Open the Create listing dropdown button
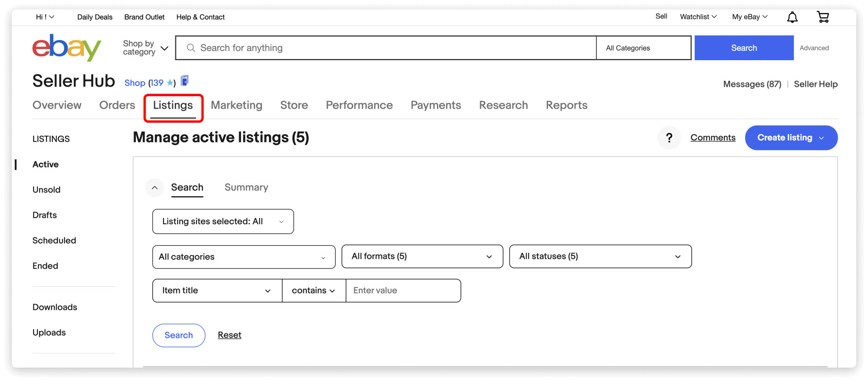Image resolution: width=868 pixels, height=382 pixels. point(791,138)
